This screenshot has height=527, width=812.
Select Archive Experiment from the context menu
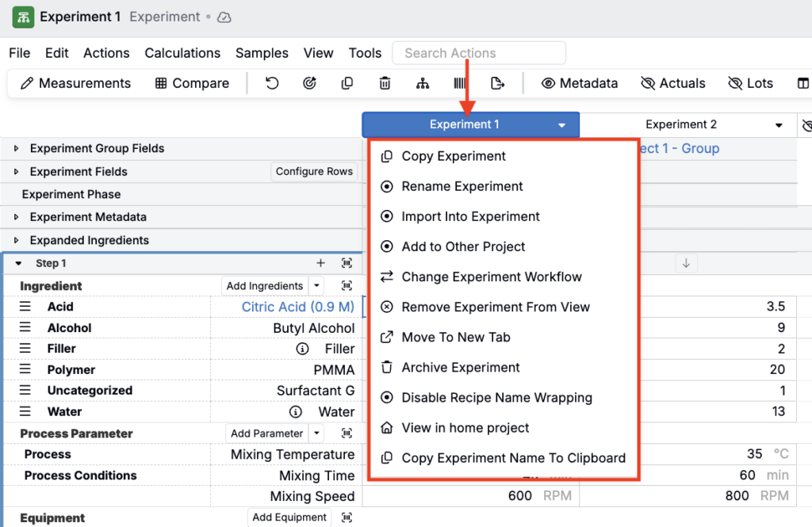pos(461,368)
